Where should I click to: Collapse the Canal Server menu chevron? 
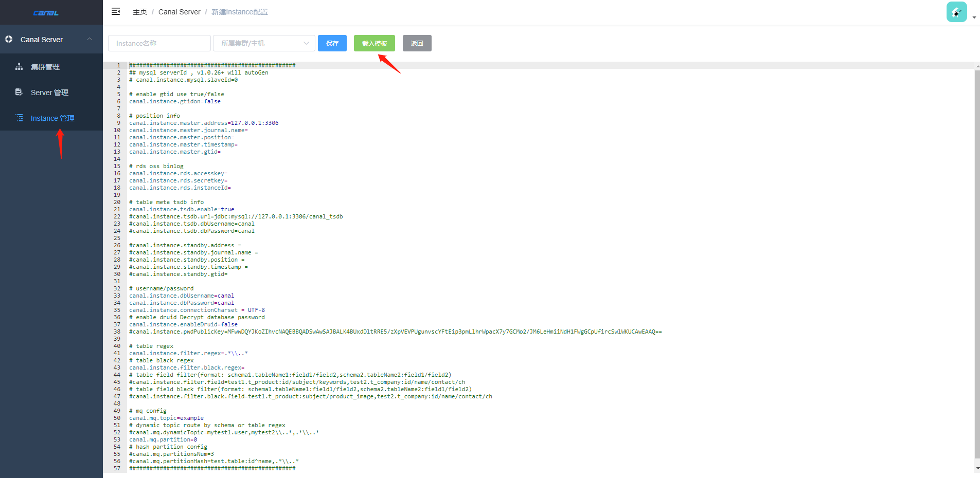click(90, 39)
